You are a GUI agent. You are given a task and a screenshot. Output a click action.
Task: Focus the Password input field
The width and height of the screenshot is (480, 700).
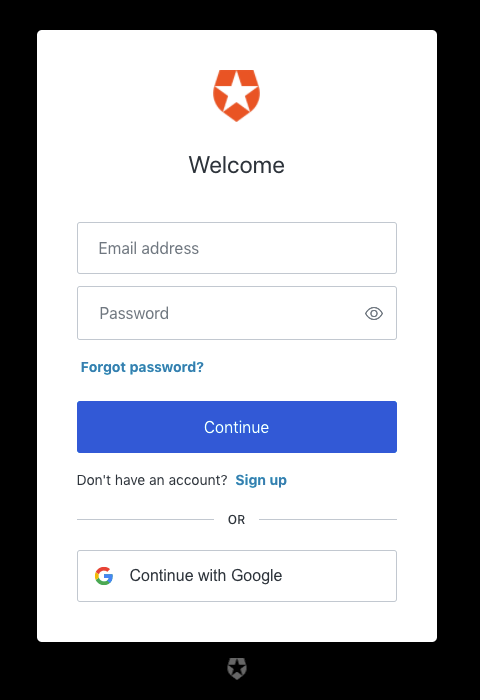pos(237,313)
